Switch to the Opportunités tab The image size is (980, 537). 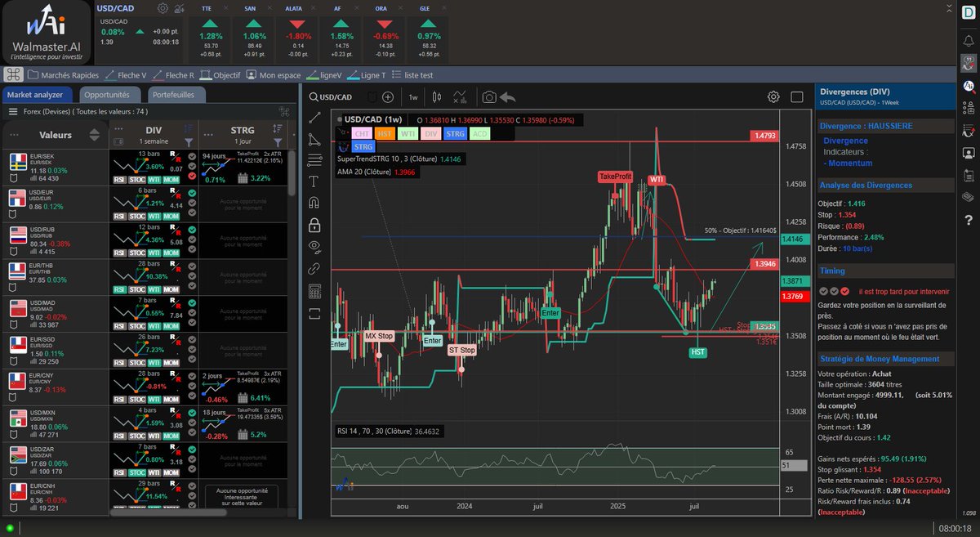pos(112,95)
